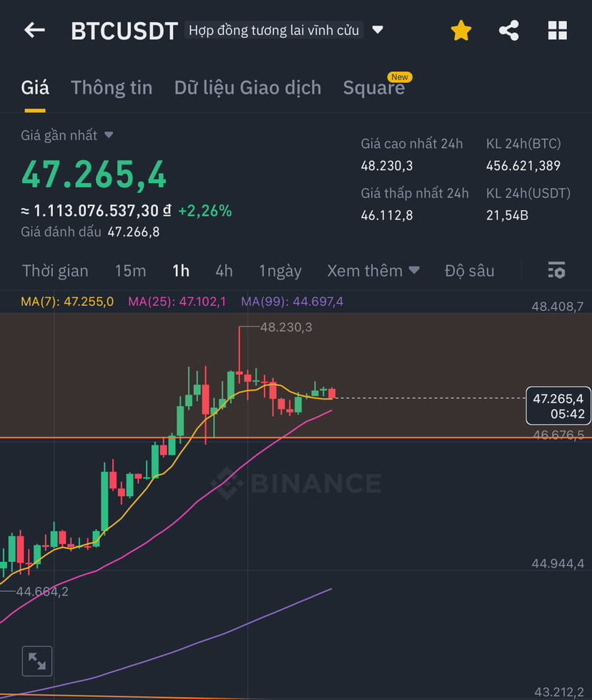Tap the star to favorite BTCUSDT

coord(460,30)
